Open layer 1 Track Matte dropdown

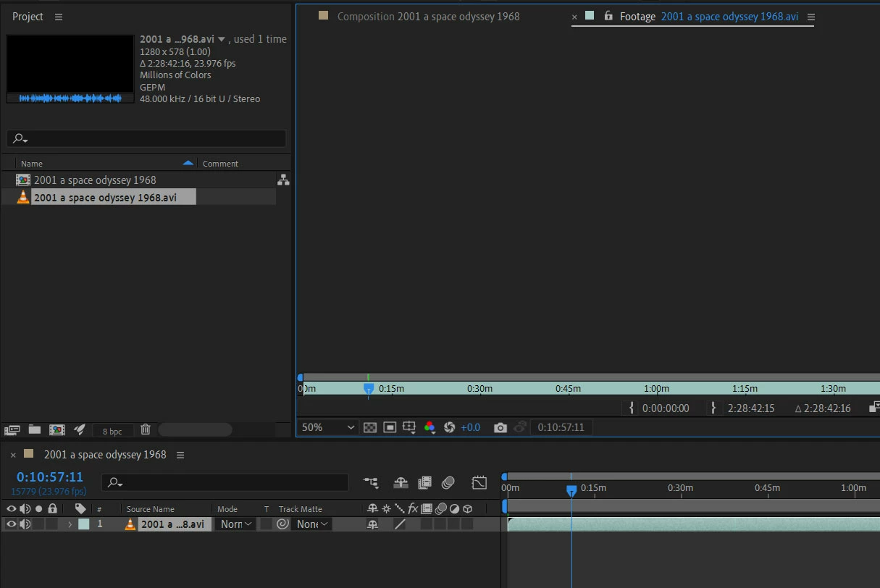(x=313, y=524)
